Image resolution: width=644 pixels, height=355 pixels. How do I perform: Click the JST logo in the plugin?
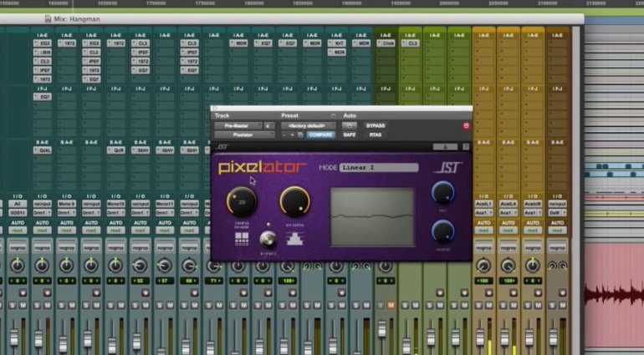(448, 168)
